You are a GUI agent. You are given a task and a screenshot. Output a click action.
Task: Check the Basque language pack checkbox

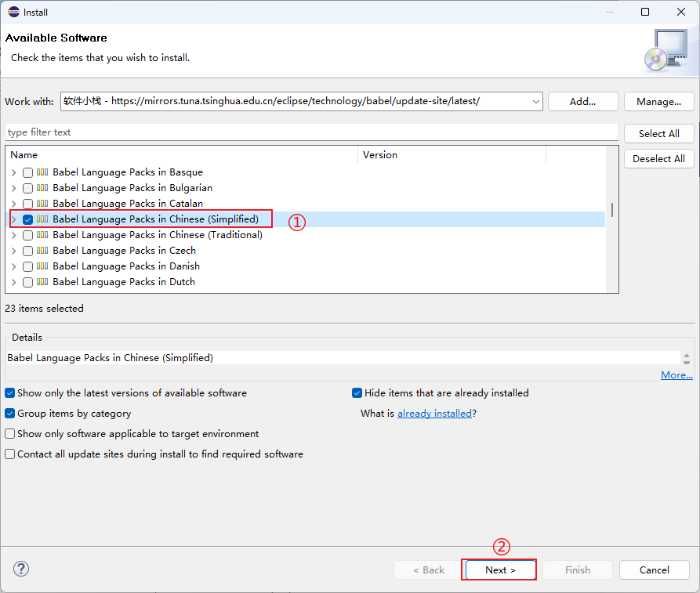coord(27,172)
